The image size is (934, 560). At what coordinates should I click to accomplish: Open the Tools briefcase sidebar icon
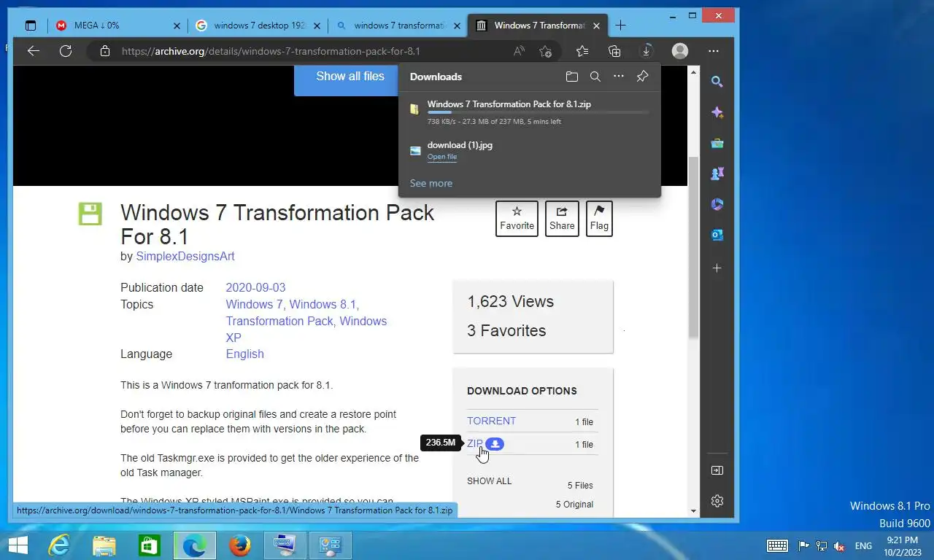pos(717,143)
